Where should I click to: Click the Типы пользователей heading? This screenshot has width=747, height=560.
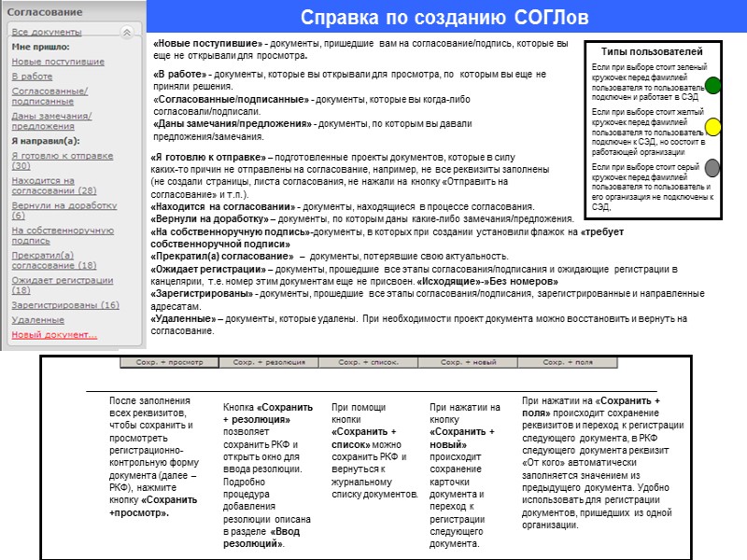pos(652,51)
